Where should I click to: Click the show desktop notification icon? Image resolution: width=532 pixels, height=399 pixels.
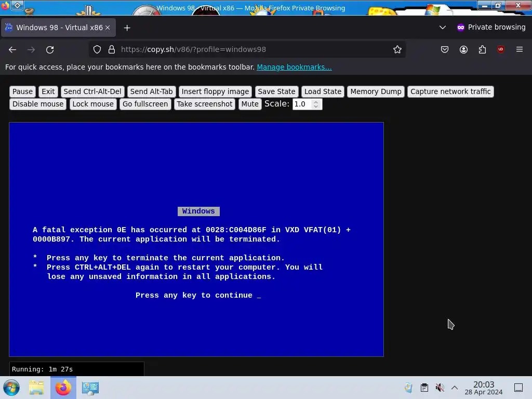(x=518, y=388)
